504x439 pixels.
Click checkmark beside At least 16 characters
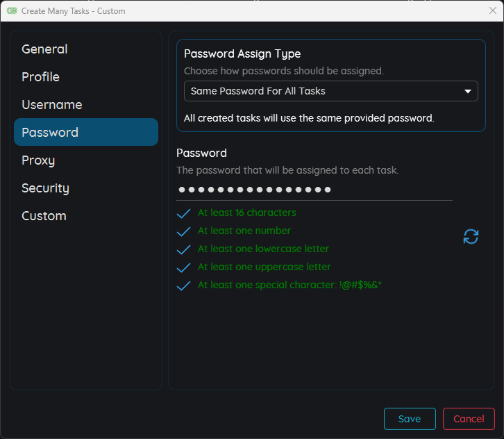pos(184,213)
